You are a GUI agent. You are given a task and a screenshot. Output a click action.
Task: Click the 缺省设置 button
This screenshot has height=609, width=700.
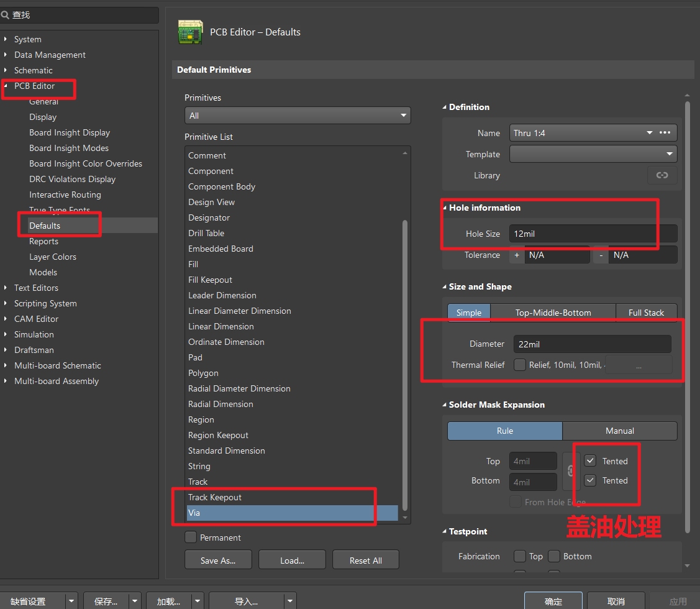click(x=32, y=602)
